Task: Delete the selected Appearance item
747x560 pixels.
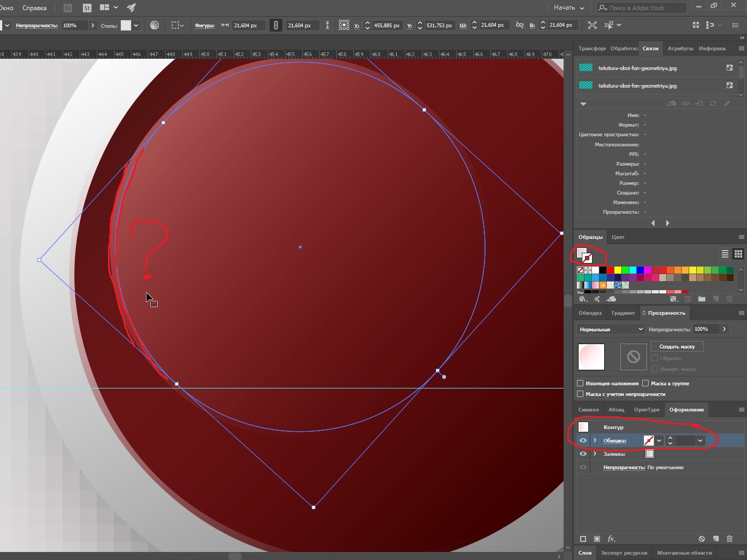Action: (x=729, y=539)
